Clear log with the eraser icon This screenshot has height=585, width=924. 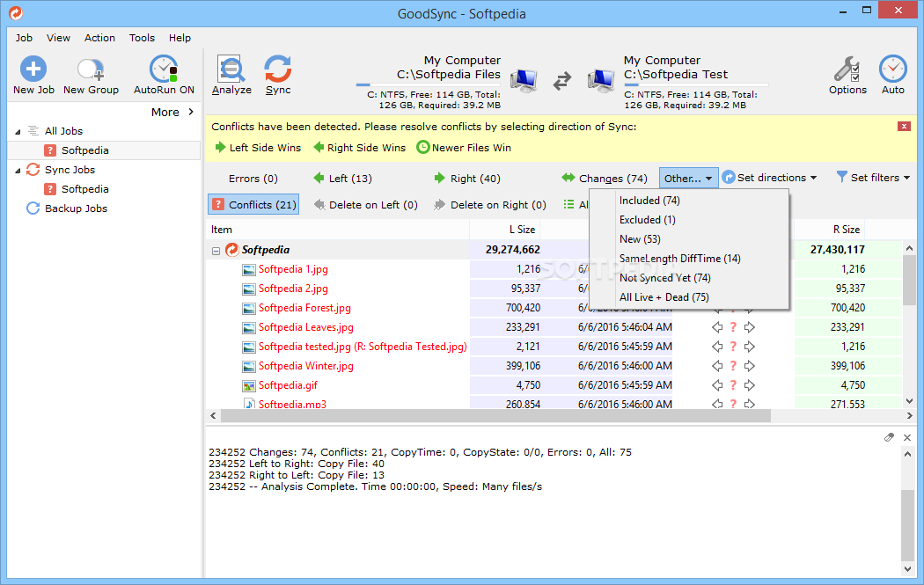tap(889, 437)
